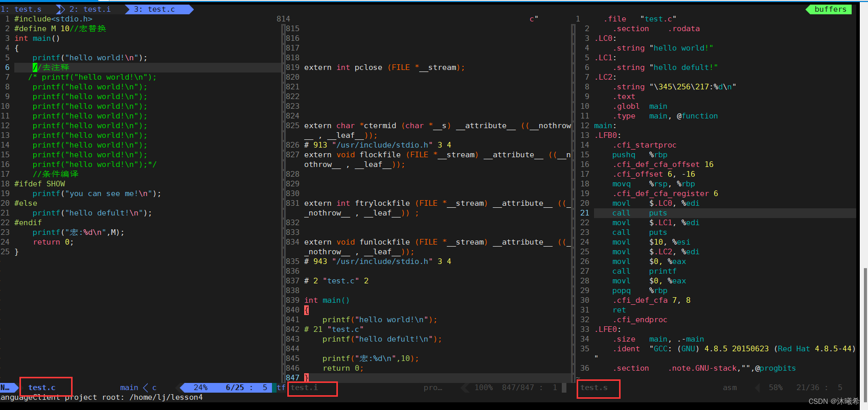The image size is (868, 410).
Task: Click "hello defult!" printf on line 21 of test.c
Action: 92,213
